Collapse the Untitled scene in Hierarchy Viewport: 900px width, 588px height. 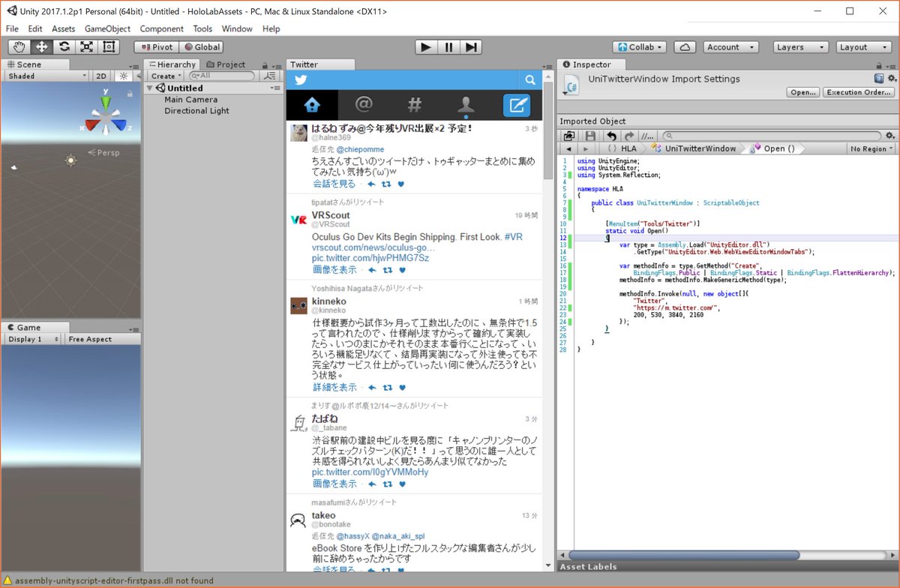click(x=150, y=88)
